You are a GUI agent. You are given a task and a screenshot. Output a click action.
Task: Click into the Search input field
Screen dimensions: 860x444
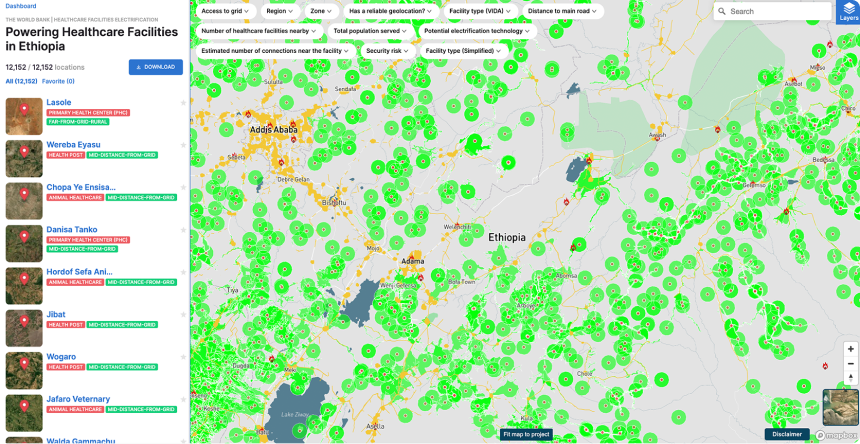(x=775, y=11)
